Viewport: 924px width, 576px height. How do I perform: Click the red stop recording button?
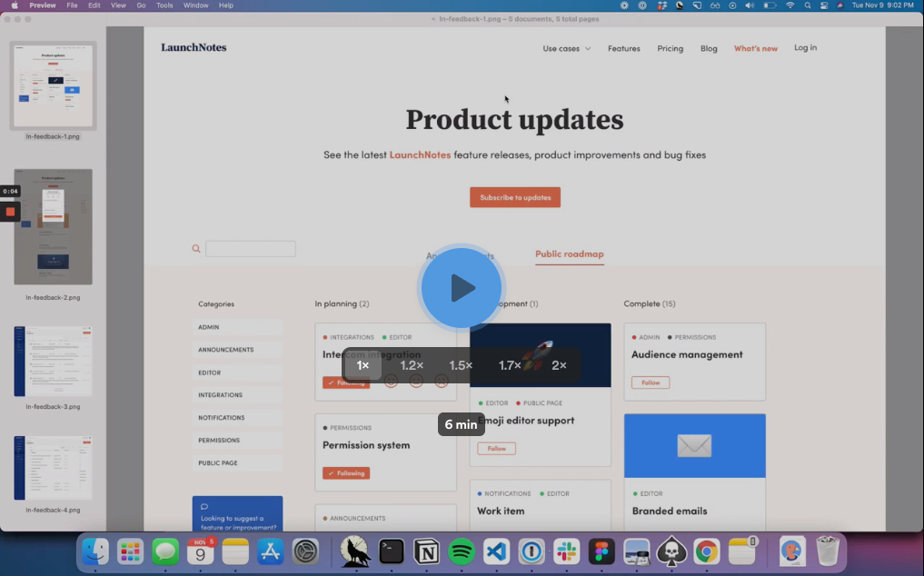10,212
